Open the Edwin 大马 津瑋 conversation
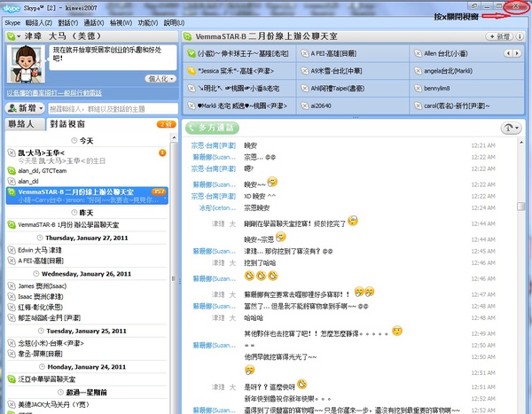Screen dimensions: 532x414 coord(87,250)
